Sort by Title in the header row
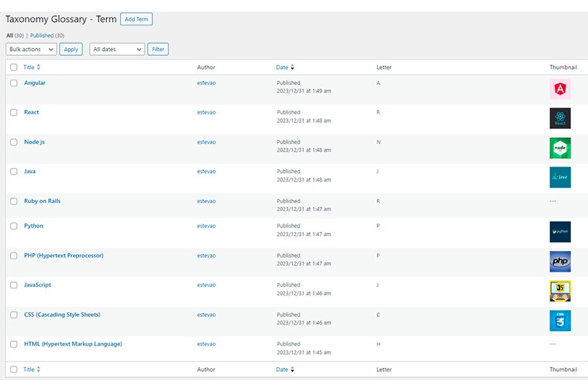The width and height of the screenshot is (588, 392). coord(29,67)
